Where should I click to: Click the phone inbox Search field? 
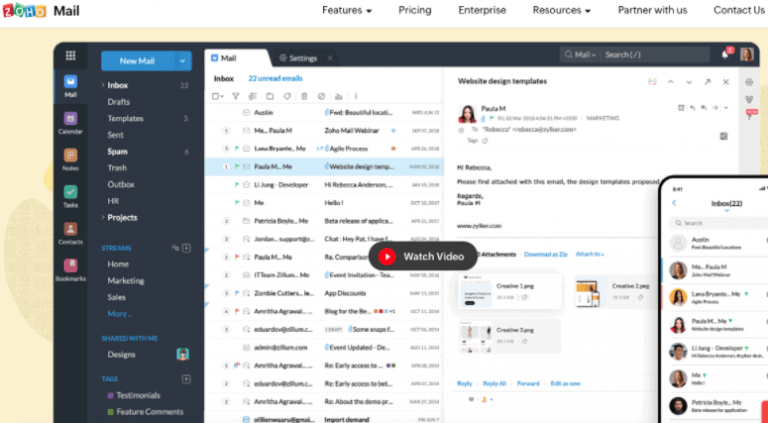click(718, 223)
